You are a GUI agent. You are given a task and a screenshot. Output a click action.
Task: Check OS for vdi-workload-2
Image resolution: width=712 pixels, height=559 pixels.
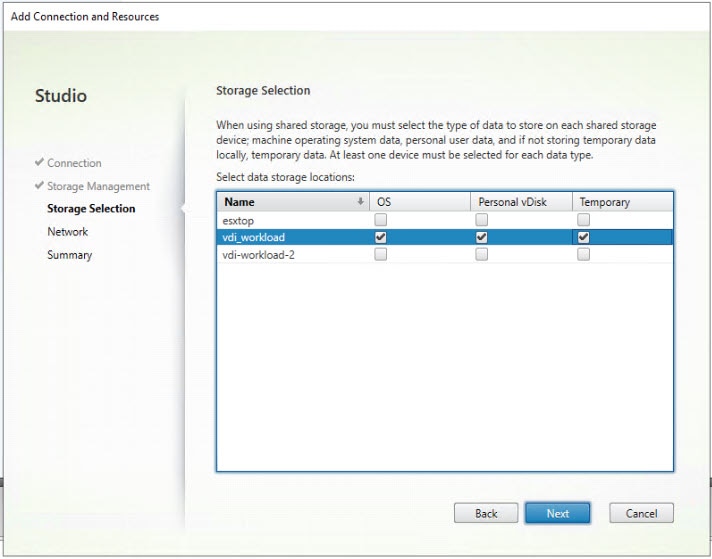click(x=381, y=255)
